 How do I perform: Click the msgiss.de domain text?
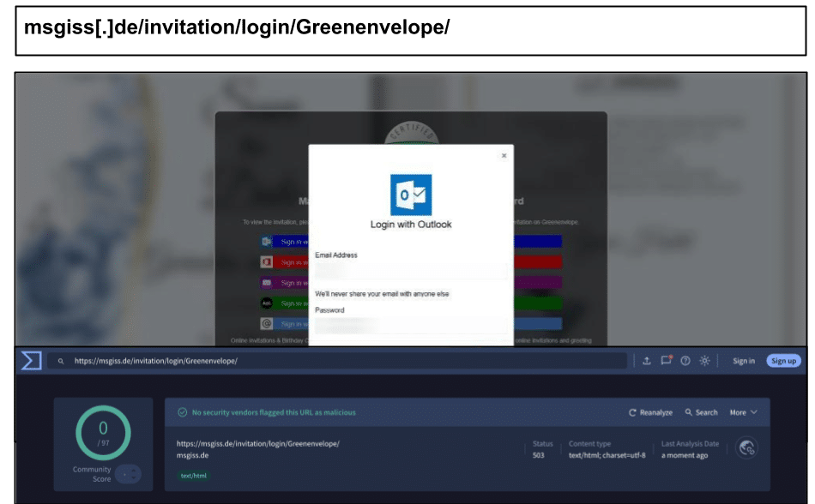pos(192,455)
